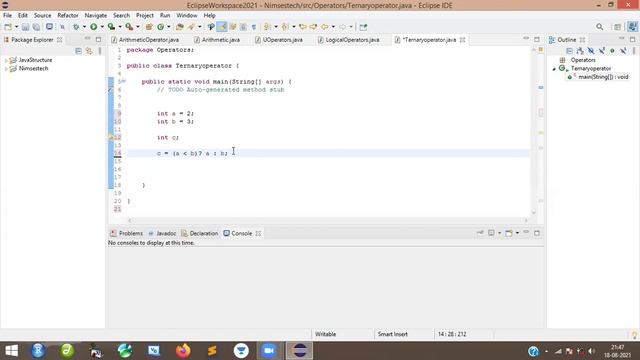This screenshot has height=360, width=640.
Task: Switch to Arithmetic.java editor tab
Action: point(217,40)
